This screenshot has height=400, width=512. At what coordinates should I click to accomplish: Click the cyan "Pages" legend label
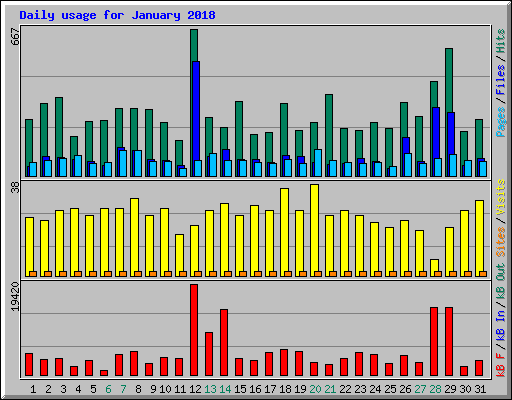pos(501,122)
